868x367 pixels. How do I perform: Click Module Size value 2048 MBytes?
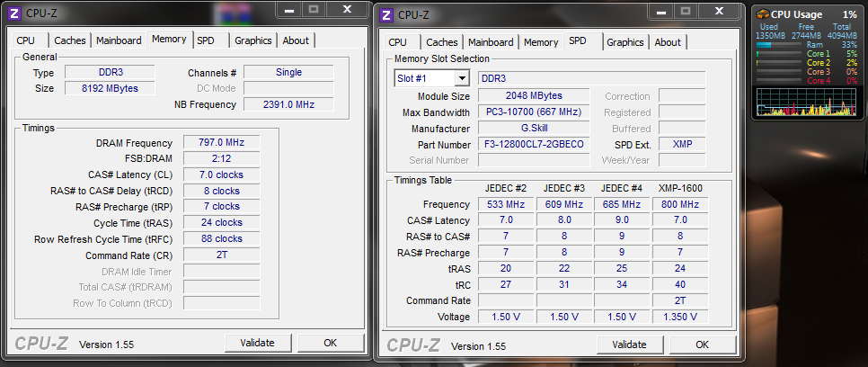point(534,96)
